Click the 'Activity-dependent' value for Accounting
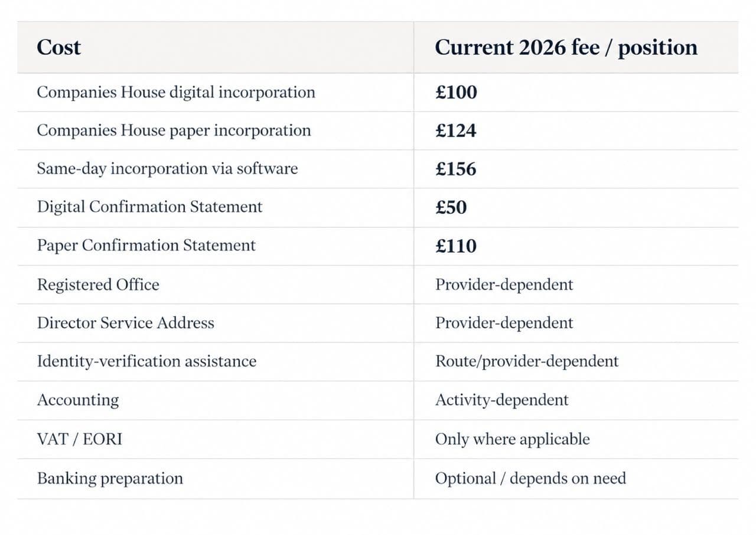Screen dimensions: 756x535 pyautogui.click(x=502, y=400)
